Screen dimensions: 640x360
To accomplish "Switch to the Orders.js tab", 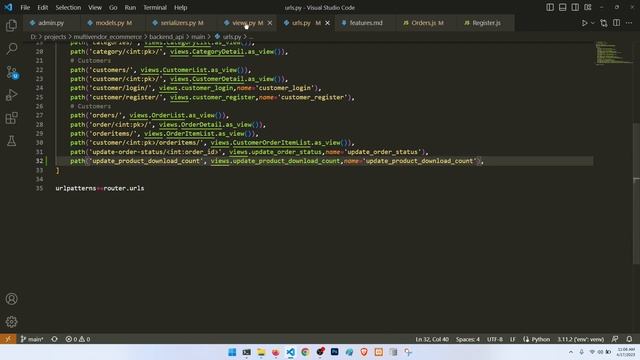I will click(x=427, y=23).
